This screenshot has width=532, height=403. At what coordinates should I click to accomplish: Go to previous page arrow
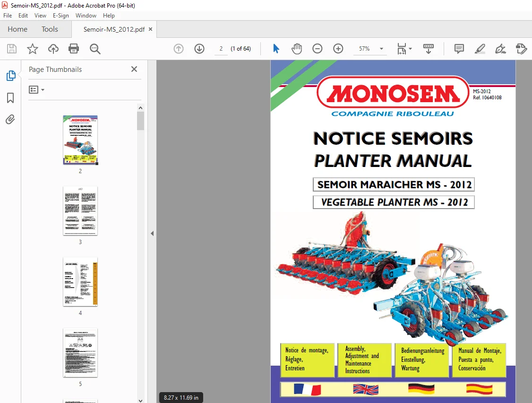[x=179, y=49]
